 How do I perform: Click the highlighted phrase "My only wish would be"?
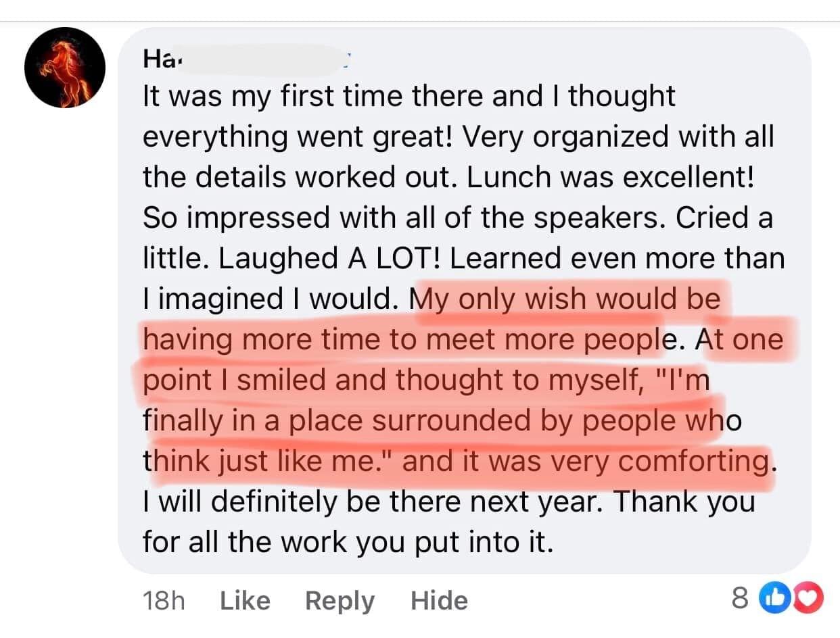click(x=567, y=298)
